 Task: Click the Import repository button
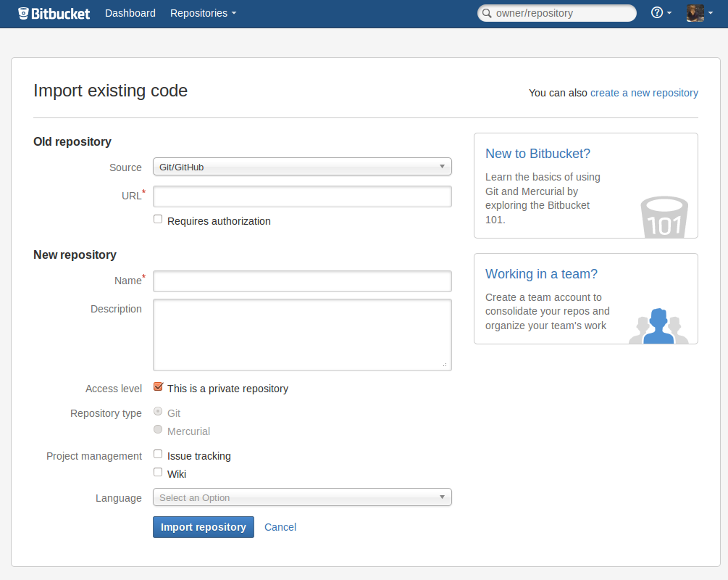[204, 527]
